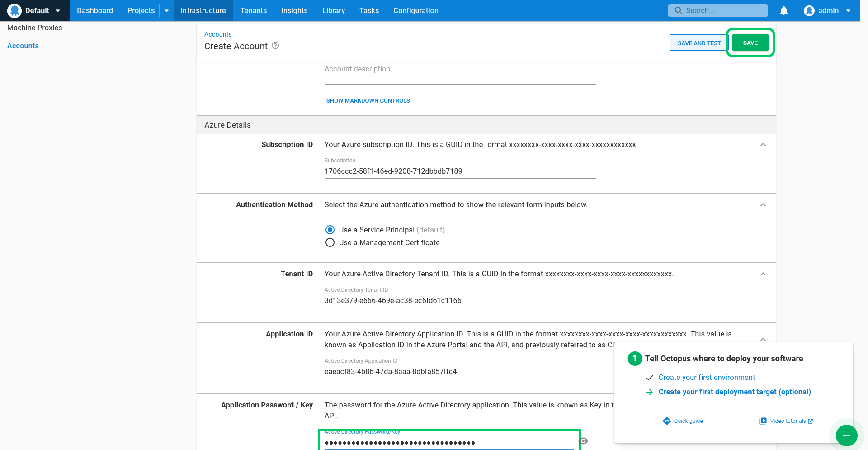The height and width of the screenshot is (450, 868).
Task: Click Create your first environment link
Action: tap(707, 377)
